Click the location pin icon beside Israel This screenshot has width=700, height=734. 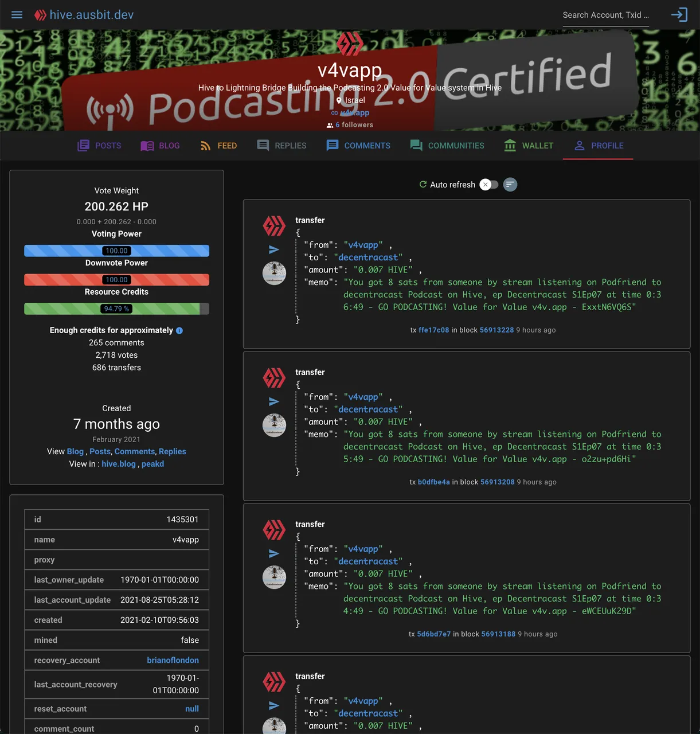click(339, 100)
